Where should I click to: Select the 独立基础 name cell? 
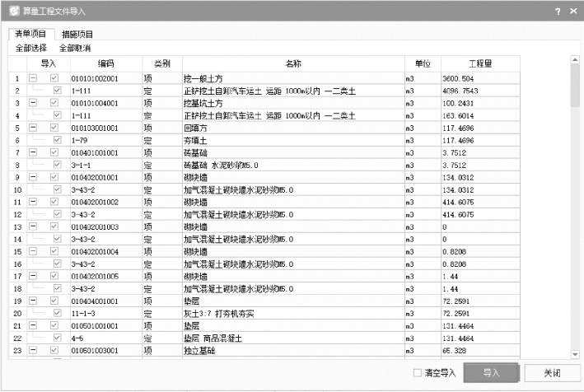[293, 350]
